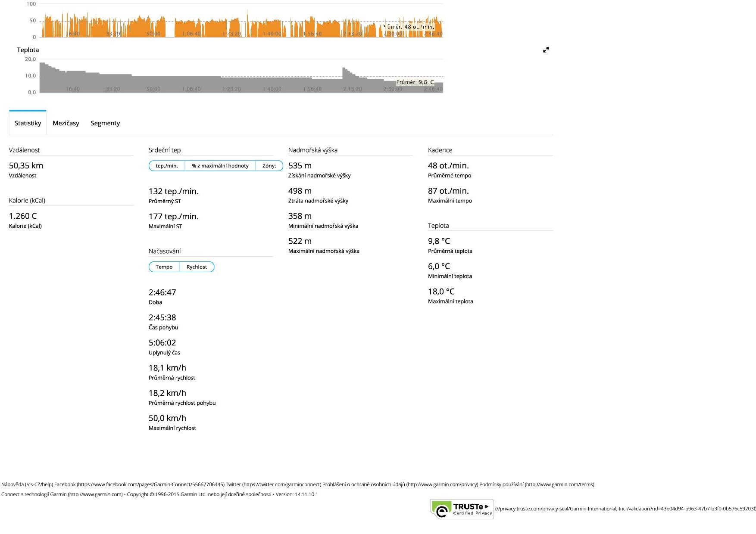Click the Connect s technologií Garmin link

[x=62, y=494]
